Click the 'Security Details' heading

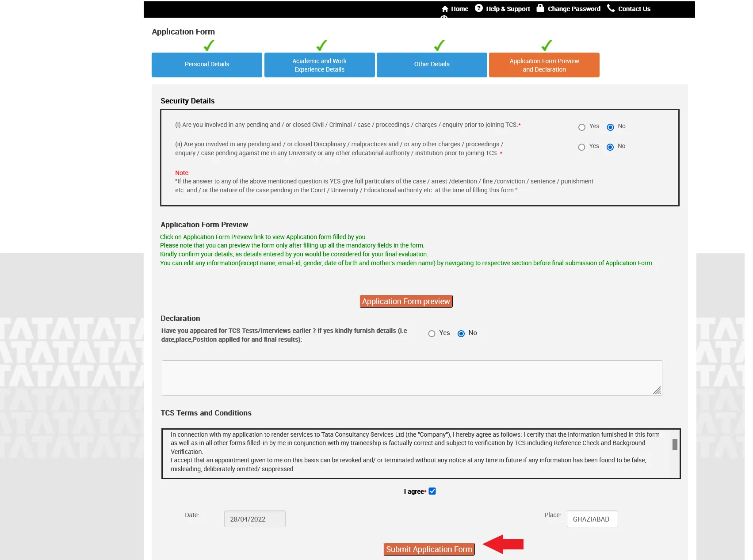pos(187,101)
